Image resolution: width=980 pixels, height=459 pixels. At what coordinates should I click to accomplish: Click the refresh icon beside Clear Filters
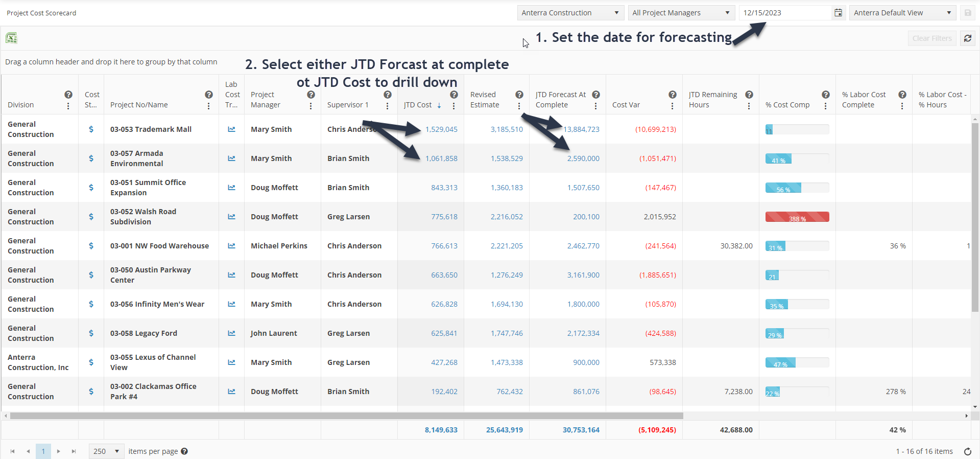968,38
